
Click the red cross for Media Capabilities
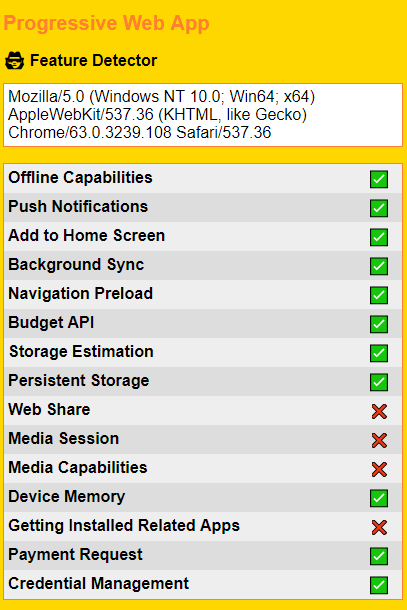click(379, 470)
